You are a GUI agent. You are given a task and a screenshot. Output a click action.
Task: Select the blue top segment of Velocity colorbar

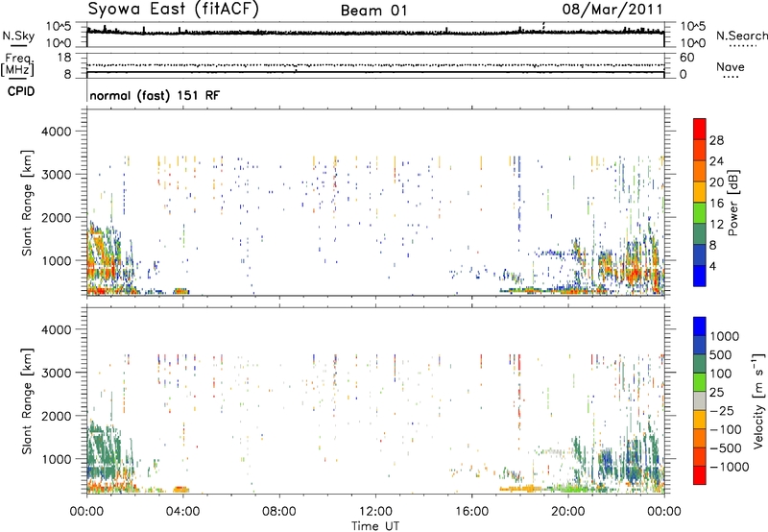[700, 326]
